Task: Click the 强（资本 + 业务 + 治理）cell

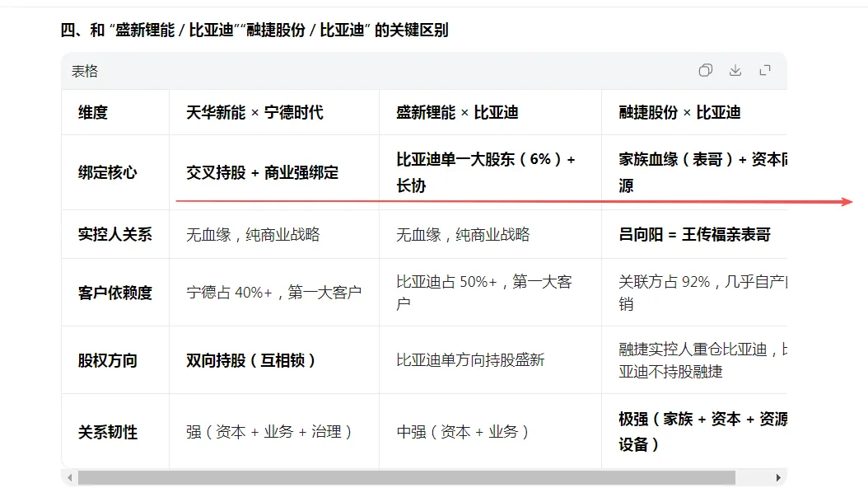Action: 269,432
